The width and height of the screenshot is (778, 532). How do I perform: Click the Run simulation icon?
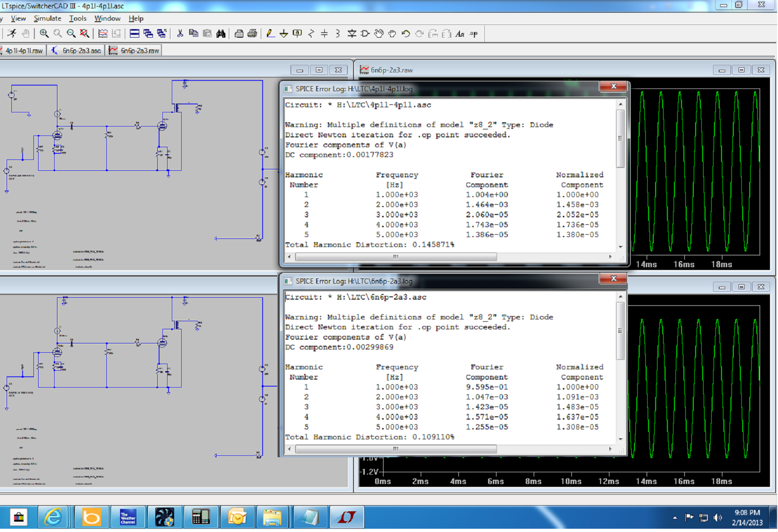[12, 33]
